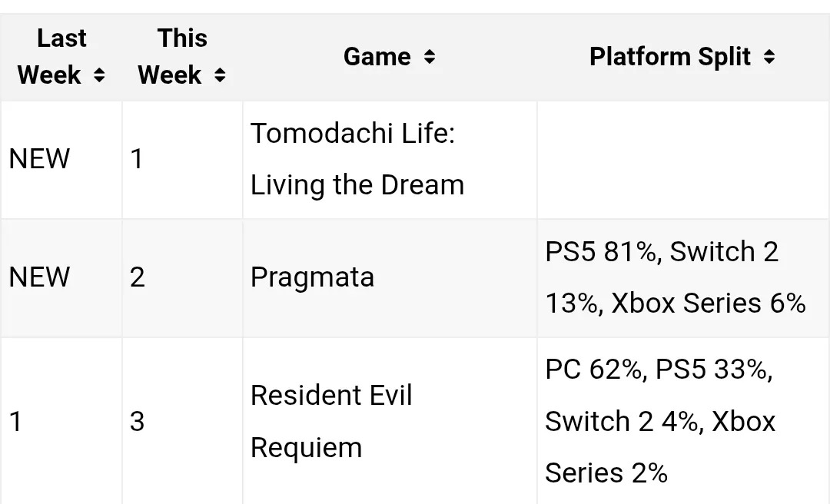Image resolution: width=830 pixels, height=504 pixels.
Task: Select this week's rank 2 cell for Pragmata
Action: coord(138,277)
